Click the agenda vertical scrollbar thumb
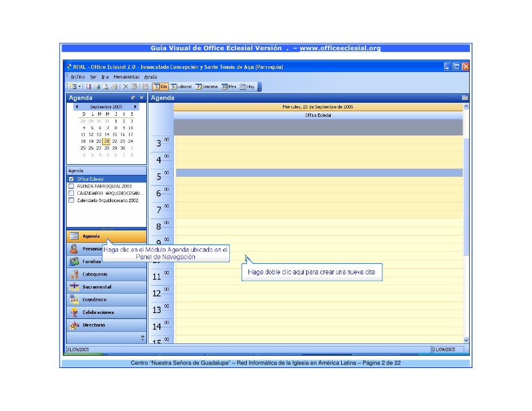This screenshot has height=411, width=532. (466, 196)
